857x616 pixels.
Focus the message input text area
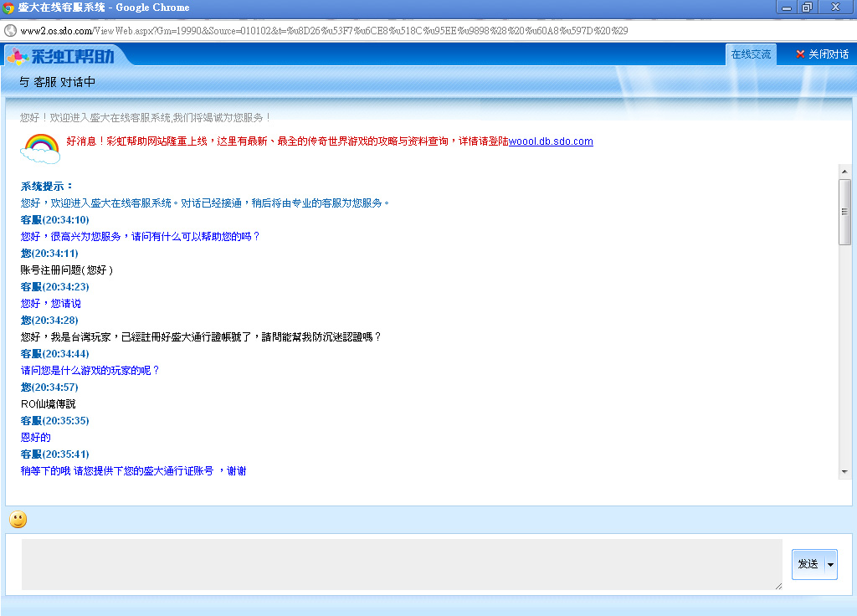(402, 565)
